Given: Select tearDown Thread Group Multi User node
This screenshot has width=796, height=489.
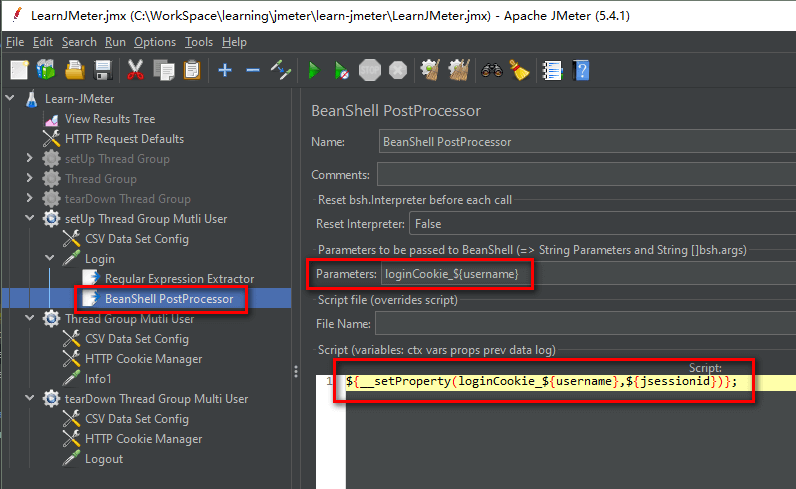Looking at the screenshot, I should (156, 399).
